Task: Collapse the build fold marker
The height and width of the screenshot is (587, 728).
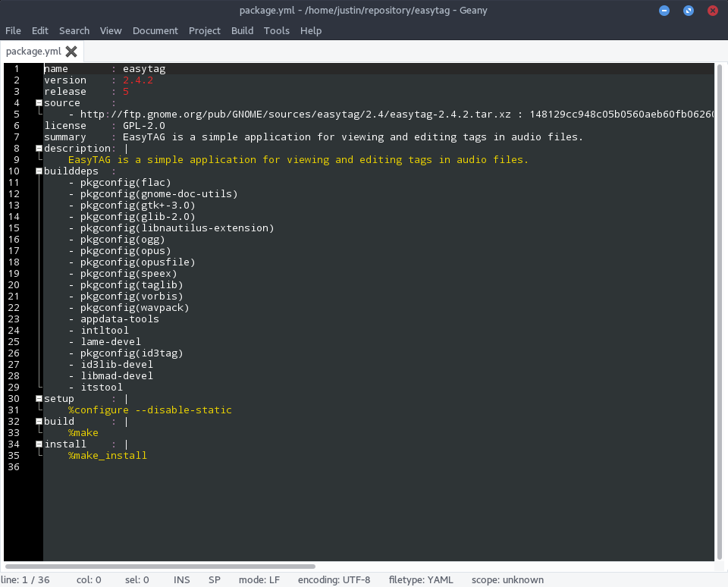Action: click(x=39, y=422)
